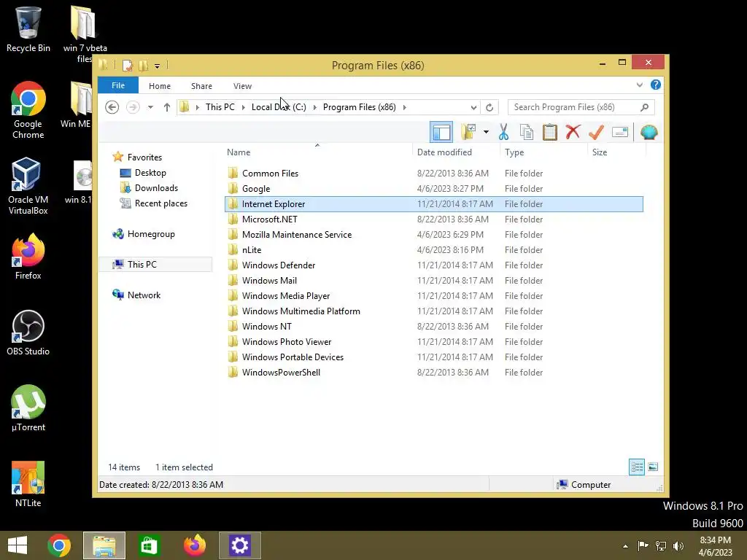This screenshot has width=747, height=560.
Task: Select the Microsoft.NET folder
Action: click(x=433, y=219)
